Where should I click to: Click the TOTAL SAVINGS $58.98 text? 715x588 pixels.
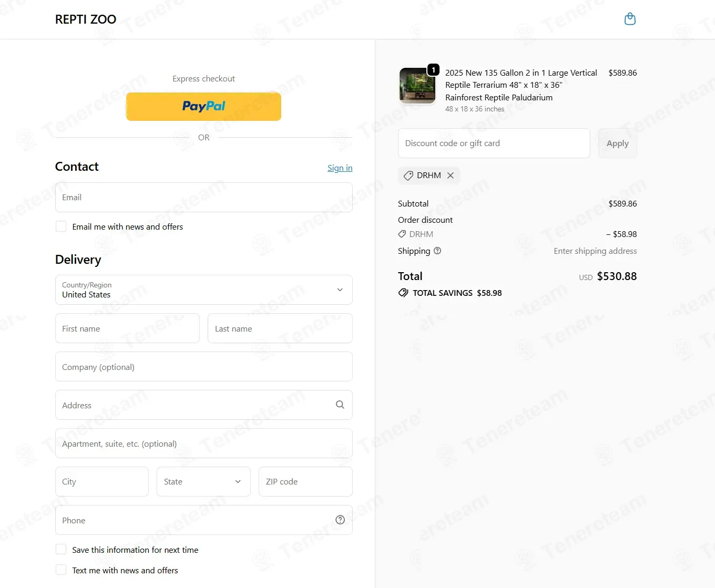tap(457, 293)
